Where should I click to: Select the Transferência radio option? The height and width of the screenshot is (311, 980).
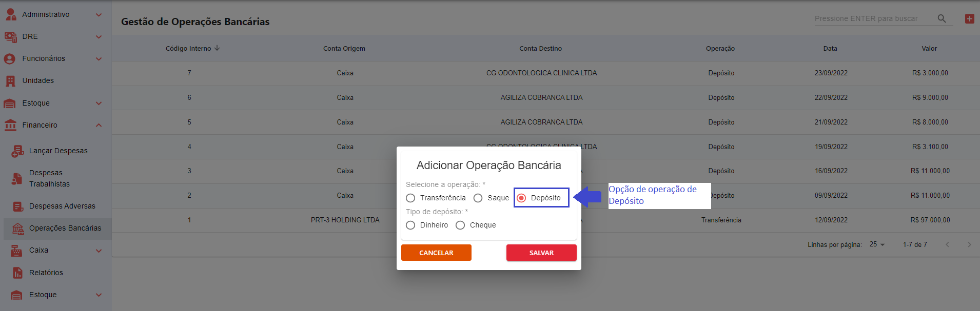pyautogui.click(x=410, y=198)
